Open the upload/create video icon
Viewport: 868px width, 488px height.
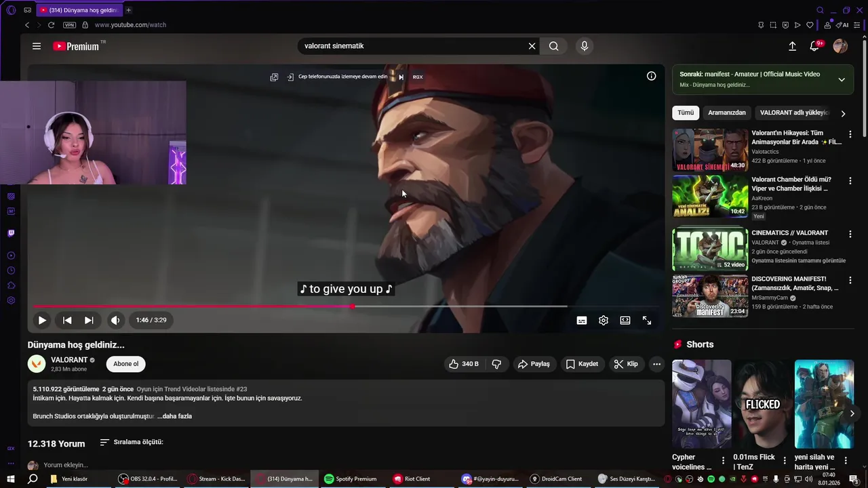(792, 46)
